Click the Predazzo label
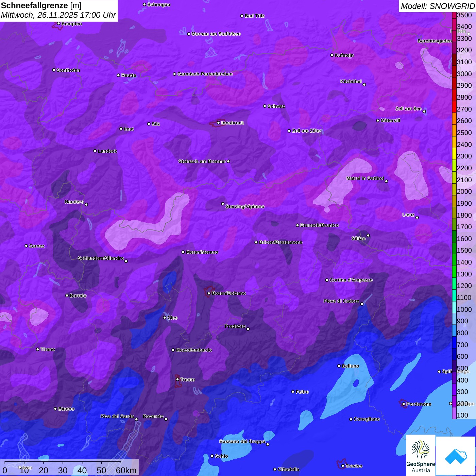 235,326
